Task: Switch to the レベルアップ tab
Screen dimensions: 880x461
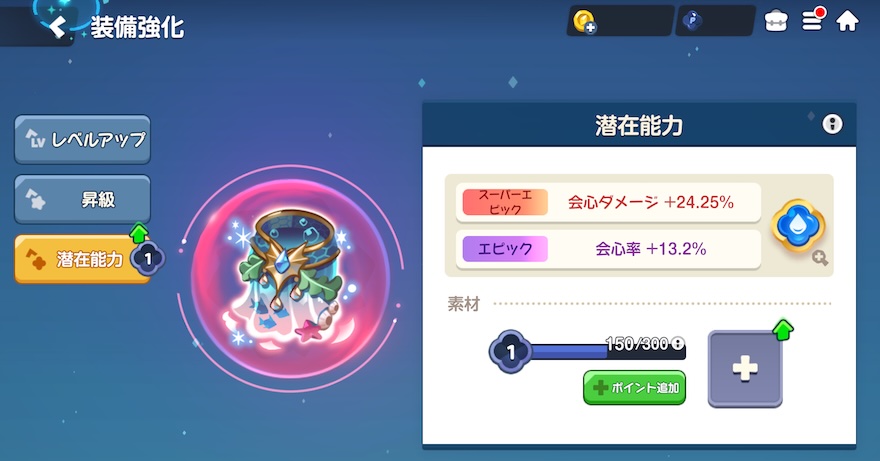Action: [x=82, y=139]
